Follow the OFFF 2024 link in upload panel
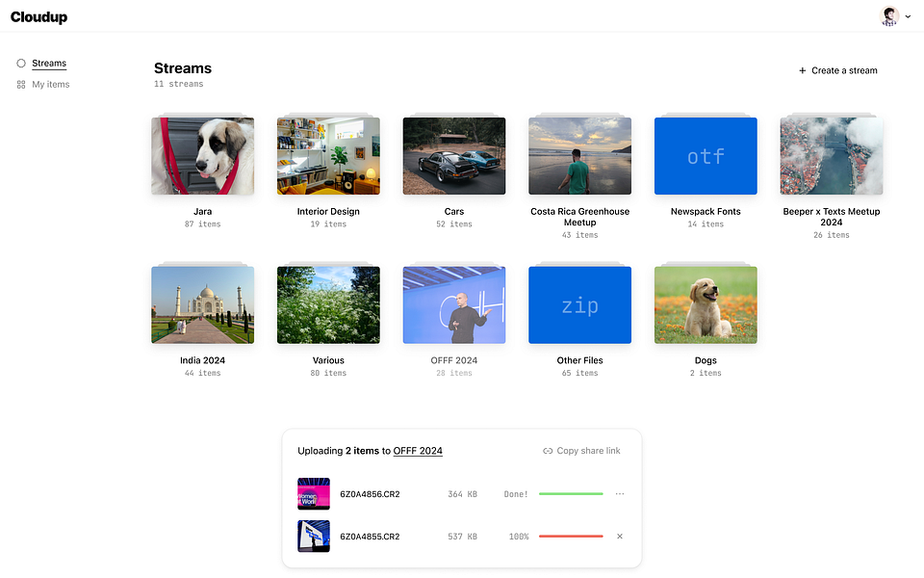This screenshot has width=924, height=578. click(x=418, y=451)
